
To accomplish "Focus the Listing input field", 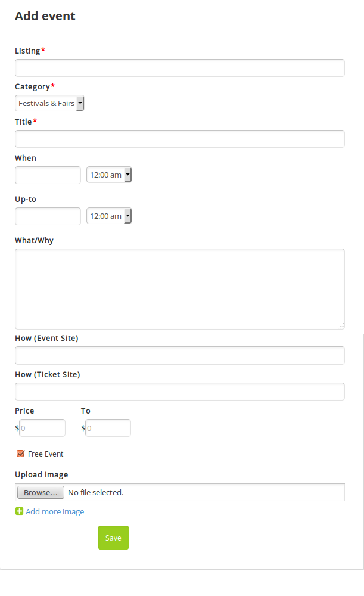I will (x=179, y=68).
